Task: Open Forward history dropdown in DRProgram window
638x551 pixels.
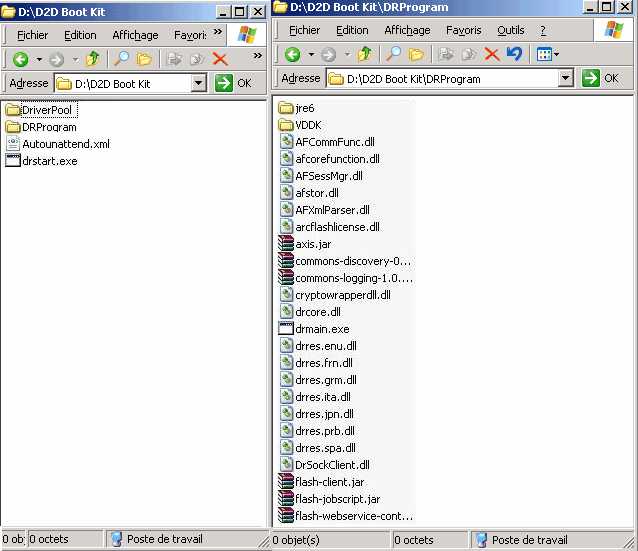Action: pos(347,55)
